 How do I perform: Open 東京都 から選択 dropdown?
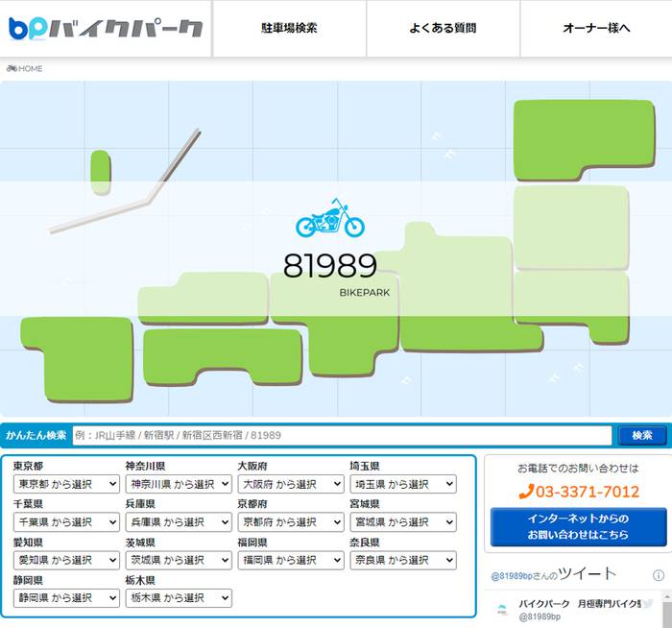66,484
